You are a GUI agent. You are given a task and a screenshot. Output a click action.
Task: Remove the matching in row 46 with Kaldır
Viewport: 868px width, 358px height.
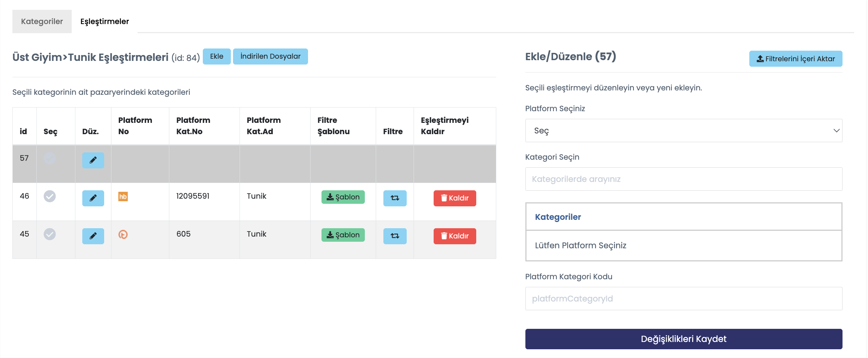[455, 198]
